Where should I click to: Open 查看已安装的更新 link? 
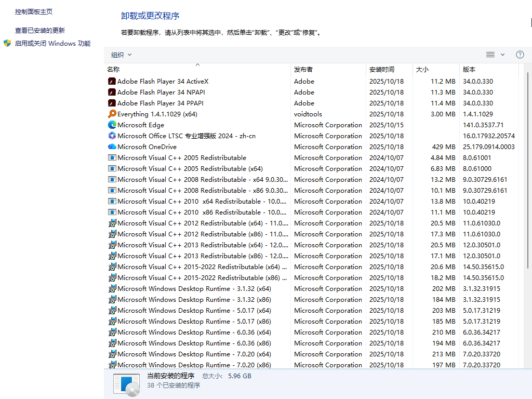[40, 31]
